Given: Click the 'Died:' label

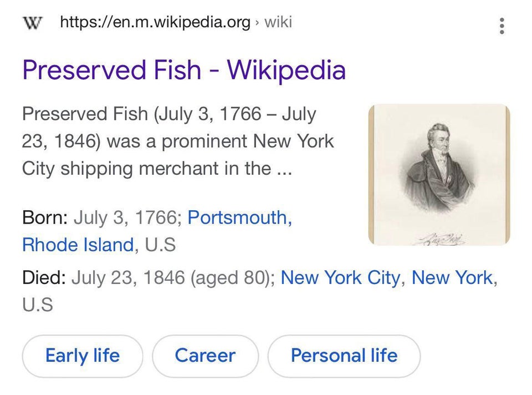Looking at the screenshot, I should pos(44,278).
